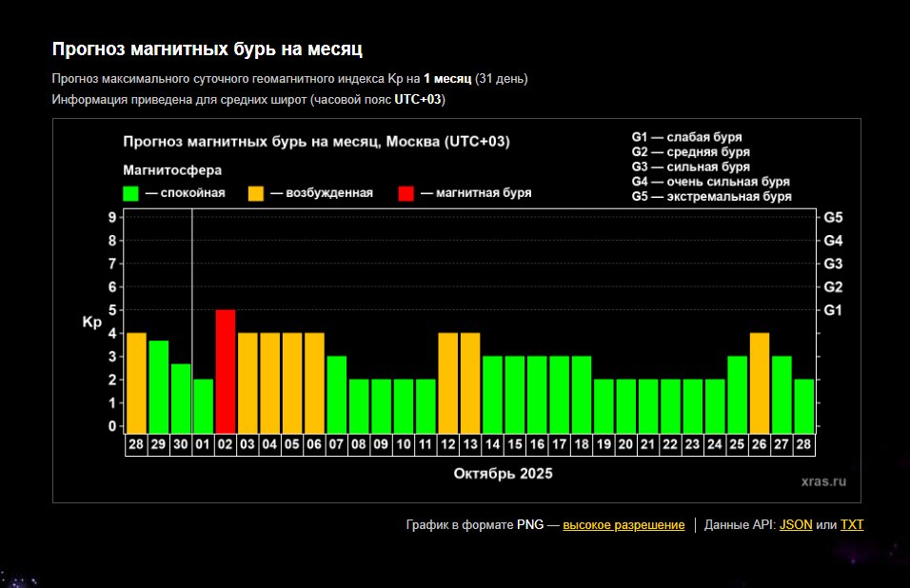The height and width of the screenshot is (588, 910).
Task: Click the chart title mentioning Москва (UTC+03)
Action: 316,142
